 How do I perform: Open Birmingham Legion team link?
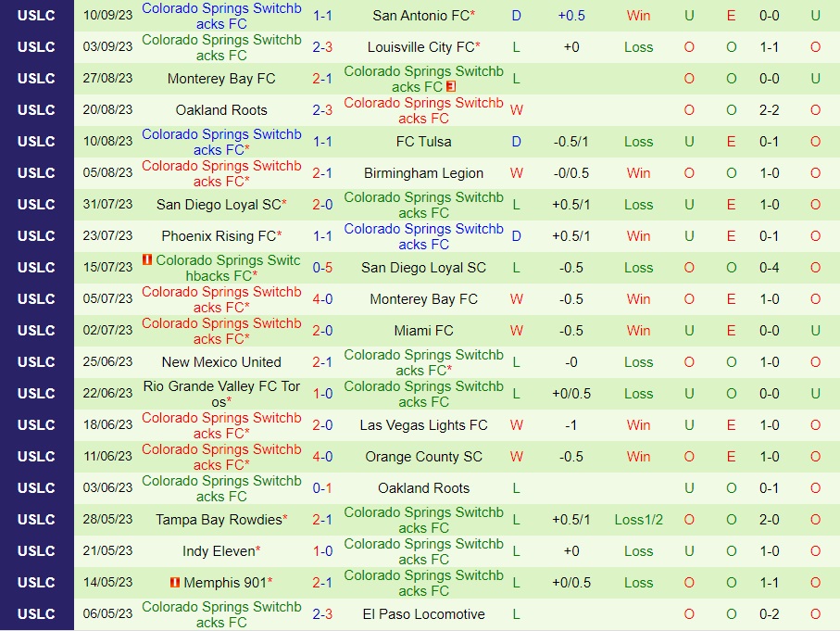[x=423, y=173]
